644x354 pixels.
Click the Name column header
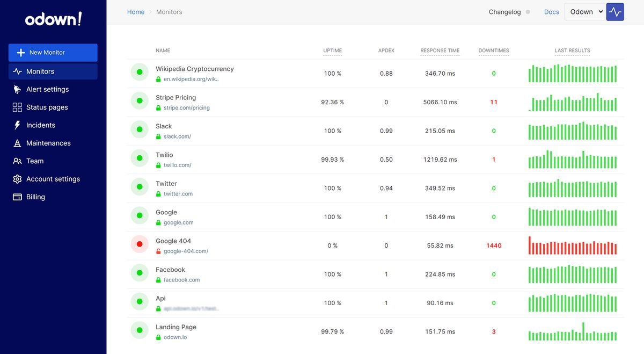[x=163, y=50]
